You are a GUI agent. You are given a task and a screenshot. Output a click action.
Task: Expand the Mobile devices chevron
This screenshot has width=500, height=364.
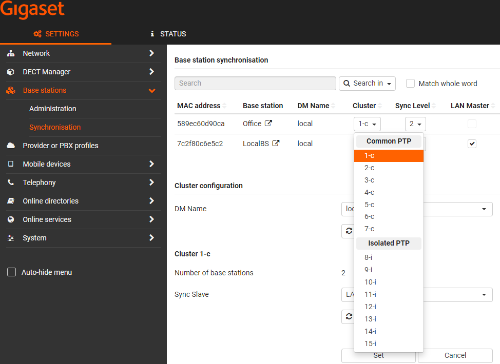coord(152,164)
